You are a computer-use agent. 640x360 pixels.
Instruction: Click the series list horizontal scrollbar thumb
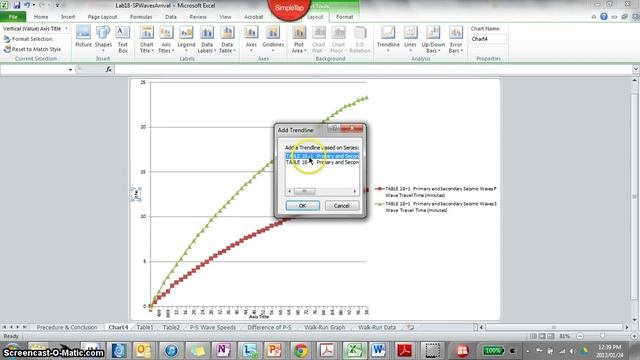click(x=304, y=191)
